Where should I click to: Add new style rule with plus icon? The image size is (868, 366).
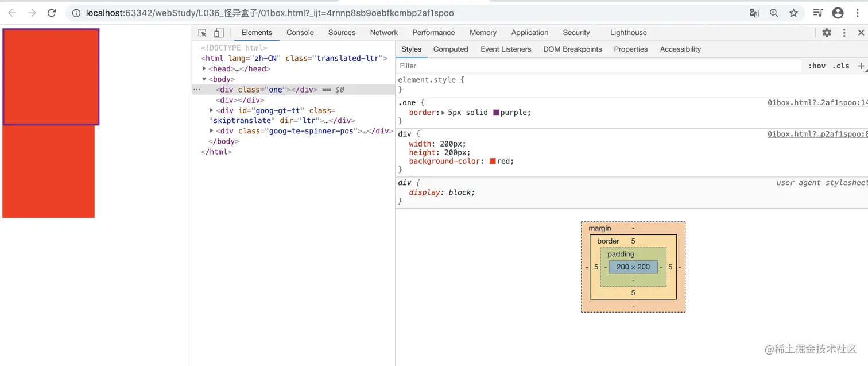click(x=861, y=66)
